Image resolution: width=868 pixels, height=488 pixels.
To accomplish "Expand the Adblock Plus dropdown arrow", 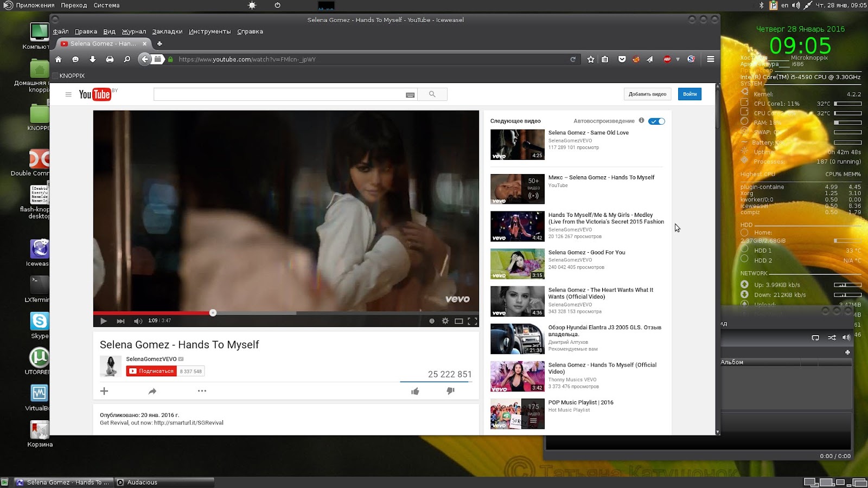I will (678, 59).
